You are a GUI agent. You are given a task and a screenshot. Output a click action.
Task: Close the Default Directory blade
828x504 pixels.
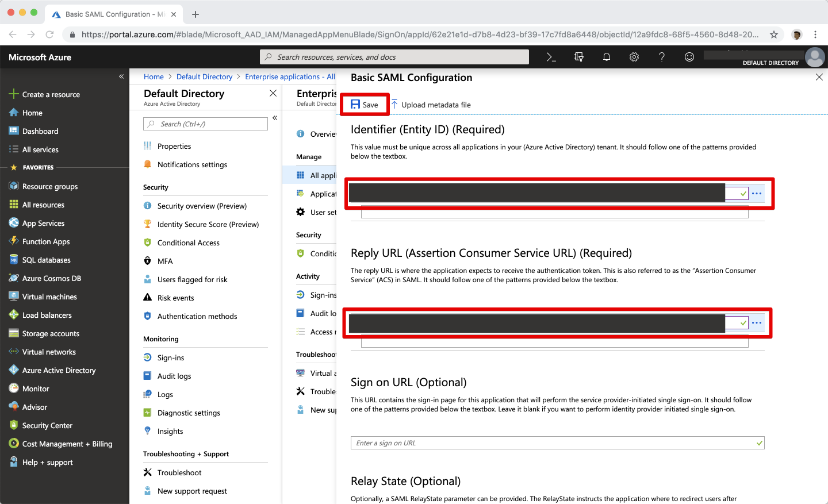point(273,93)
